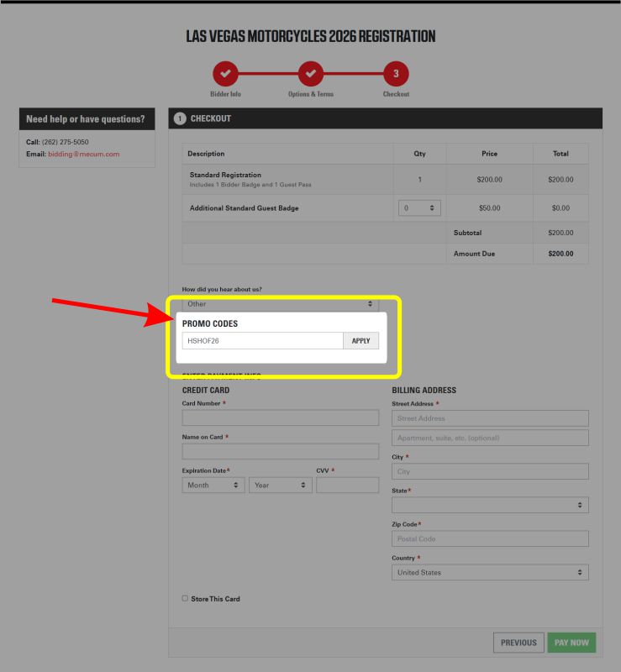Viewport: 621px width, 672px height.
Task: Open the State dropdown
Action: [x=490, y=505]
